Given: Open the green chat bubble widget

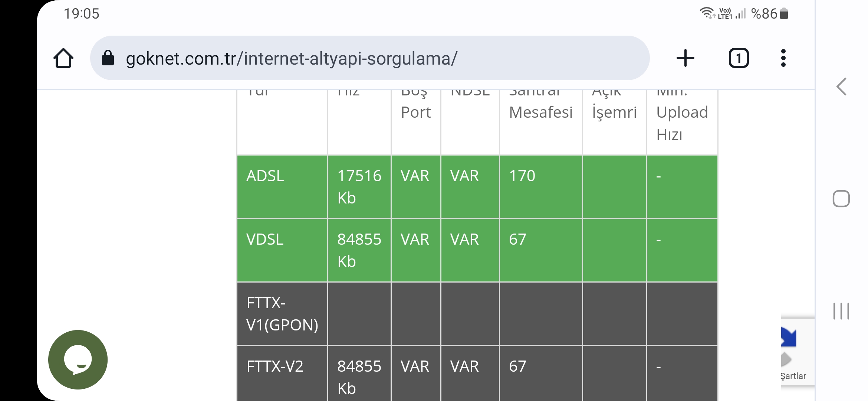Looking at the screenshot, I should coord(78,359).
